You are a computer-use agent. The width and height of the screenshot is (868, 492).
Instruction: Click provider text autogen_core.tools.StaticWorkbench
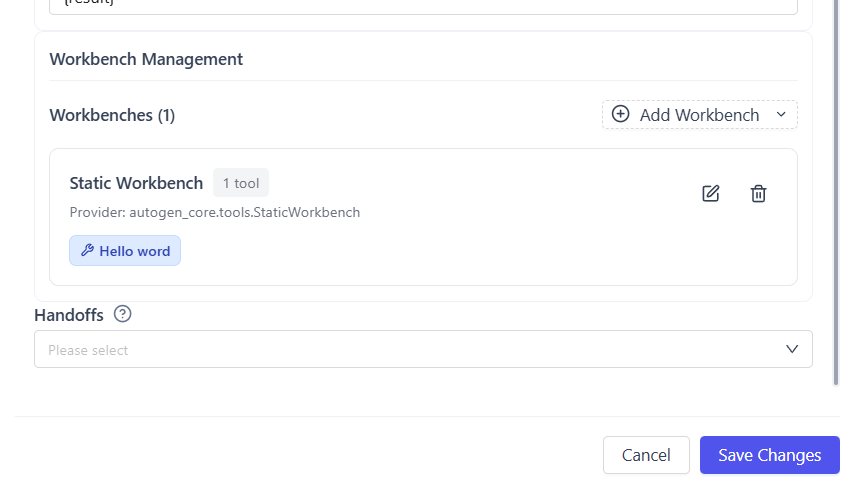[214, 212]
